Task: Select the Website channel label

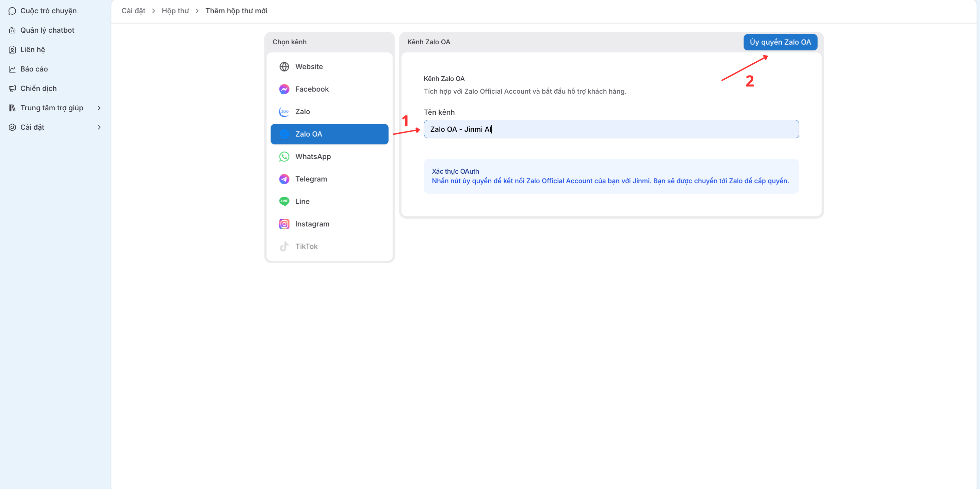Action: (x=309, y=67)
